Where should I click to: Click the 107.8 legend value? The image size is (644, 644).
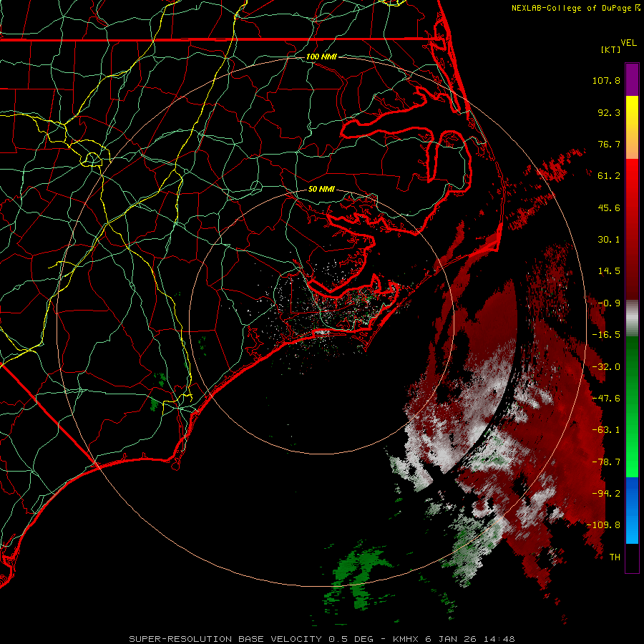(x=606, y=80)
